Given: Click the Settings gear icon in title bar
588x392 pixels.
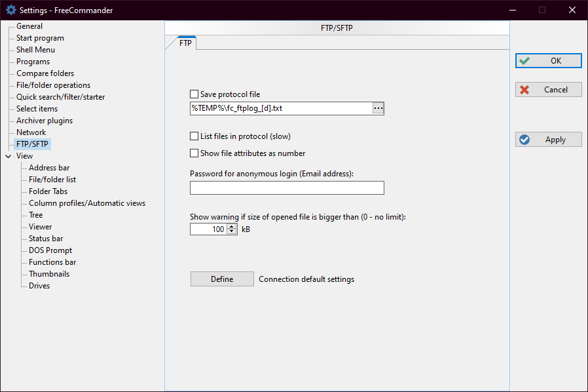Looking at the screenshot, I should 10,10.
